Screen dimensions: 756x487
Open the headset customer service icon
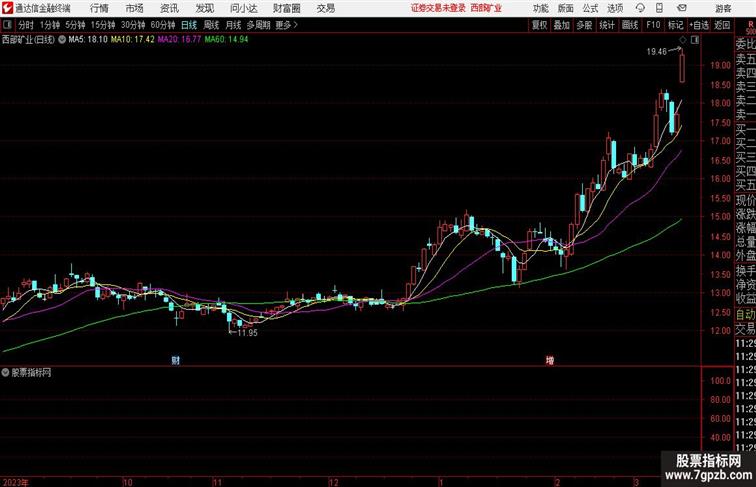point(640,8)
